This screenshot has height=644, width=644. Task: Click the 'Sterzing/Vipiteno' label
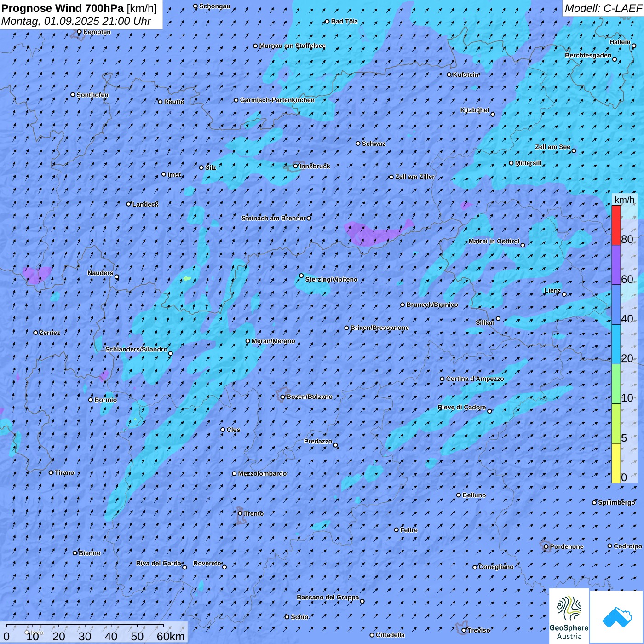click(x=331, y=279)
